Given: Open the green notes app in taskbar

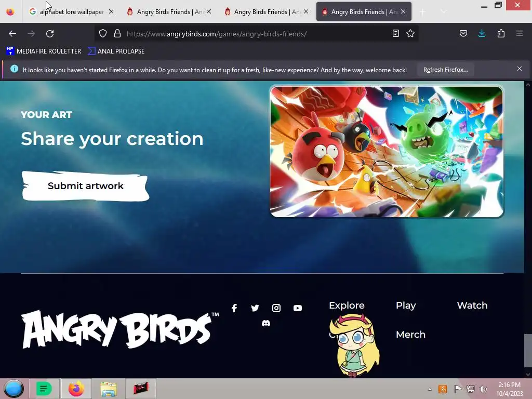Looking at the screenshot, I should [x=44, y=389].
